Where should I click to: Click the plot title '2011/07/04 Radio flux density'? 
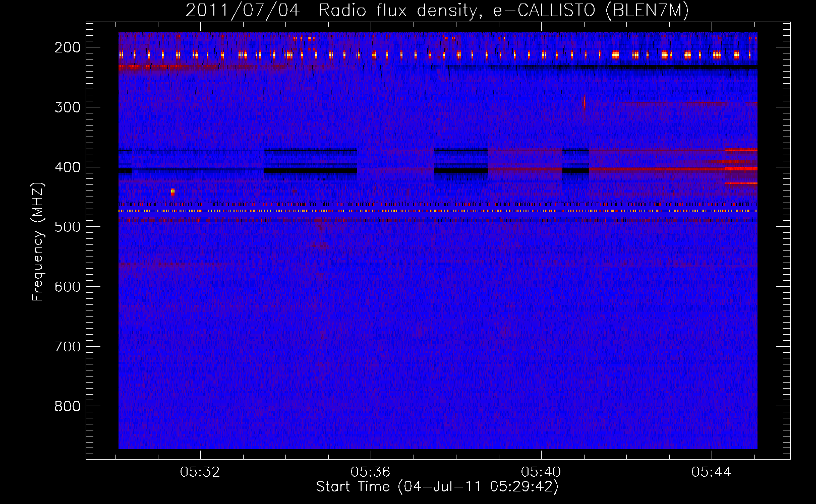[x=331, y=11]
